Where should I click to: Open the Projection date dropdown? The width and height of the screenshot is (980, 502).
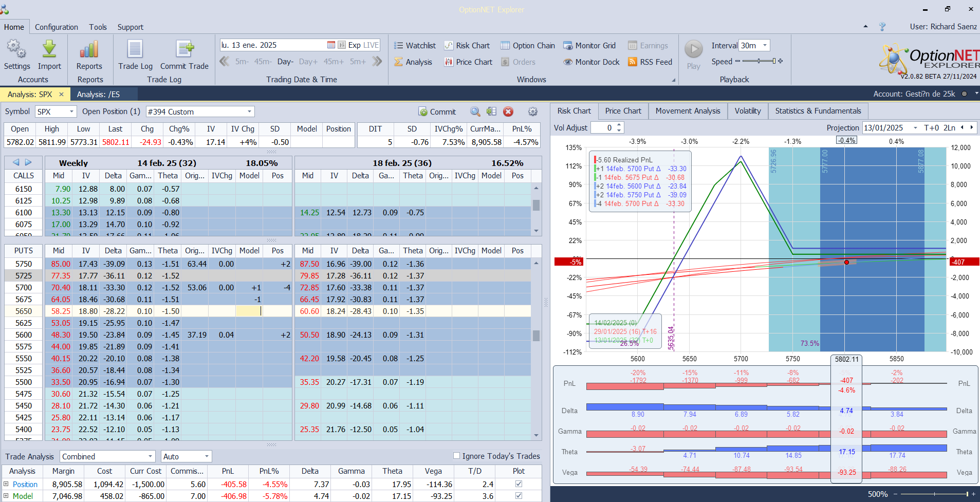915,128
